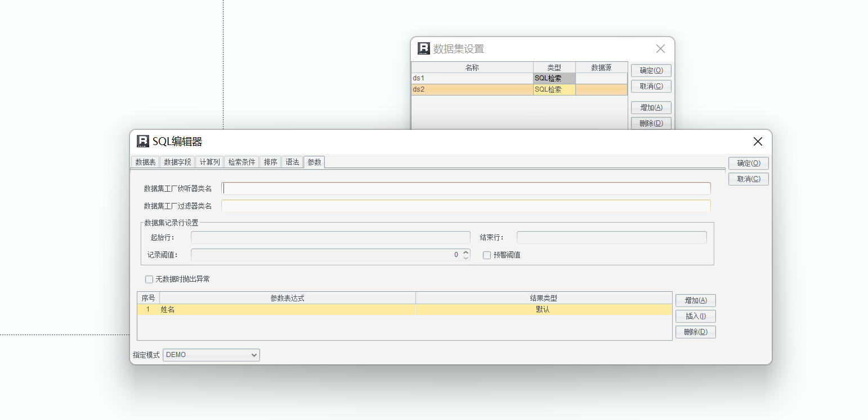868x420 pixels.
Task: Select the 检索条件 tab
Action: 241,162
